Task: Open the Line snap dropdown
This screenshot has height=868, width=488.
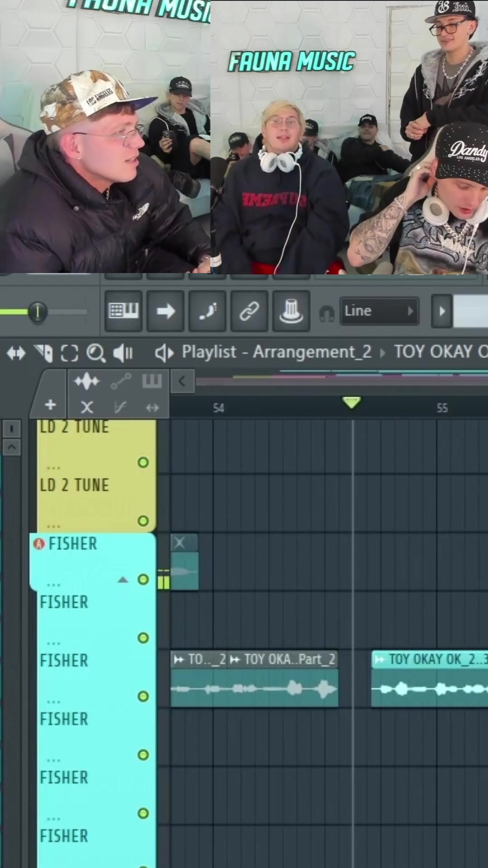Action: coord(380,311)
